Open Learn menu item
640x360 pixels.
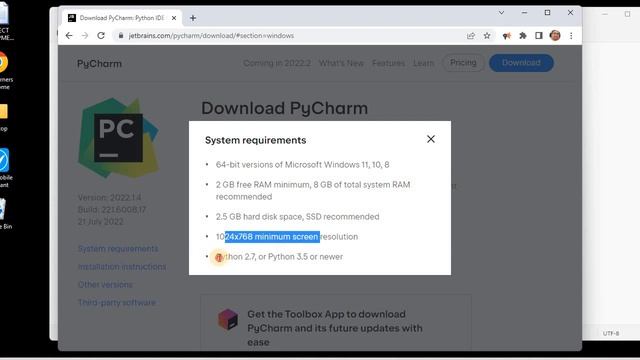pos(423,63)
